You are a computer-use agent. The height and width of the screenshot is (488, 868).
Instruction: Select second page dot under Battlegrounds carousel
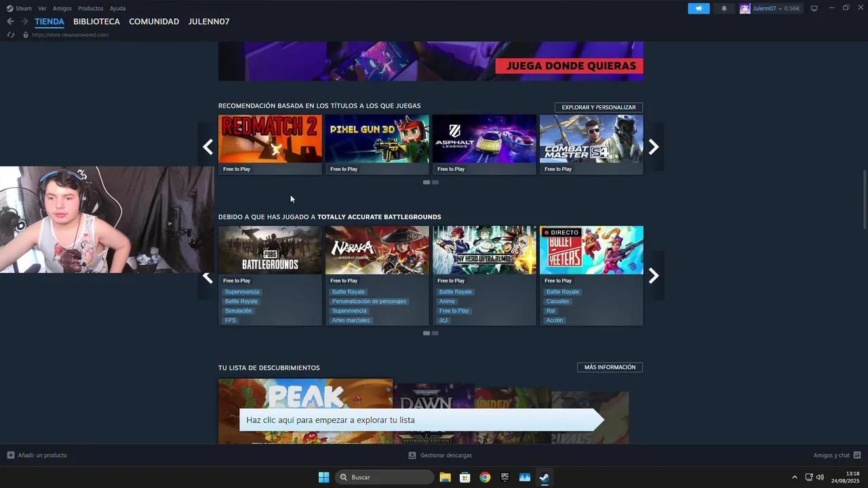pos(435,333)
